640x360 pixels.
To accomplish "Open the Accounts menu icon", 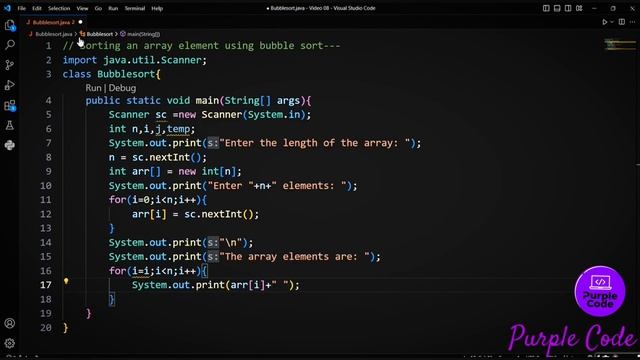I will point(10,323).
